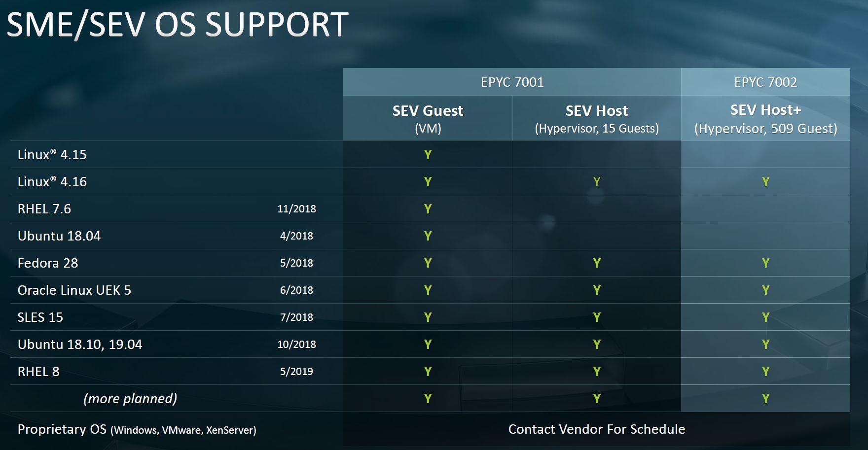This screenshot has height=450, width=868.
Task: Click the Contact Vendor For Schedule text
Action: click(597, 429)
